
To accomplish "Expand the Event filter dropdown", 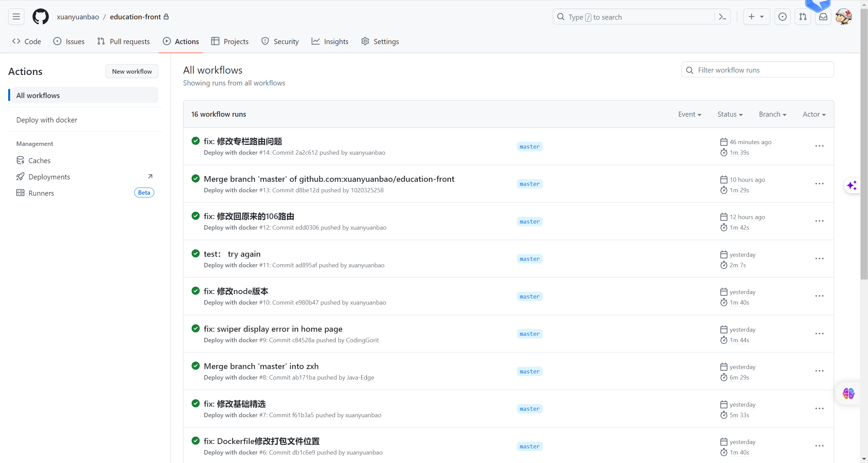I will click(689, 114).
